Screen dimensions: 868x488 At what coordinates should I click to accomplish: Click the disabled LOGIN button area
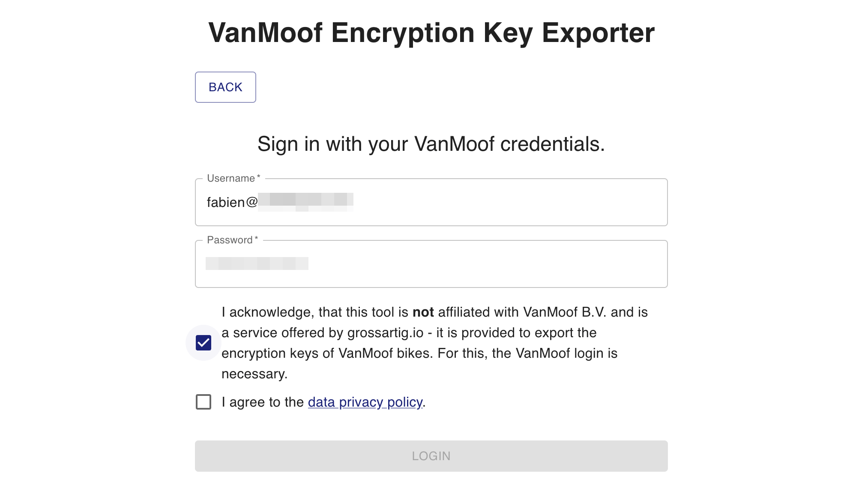pos(431,455)
